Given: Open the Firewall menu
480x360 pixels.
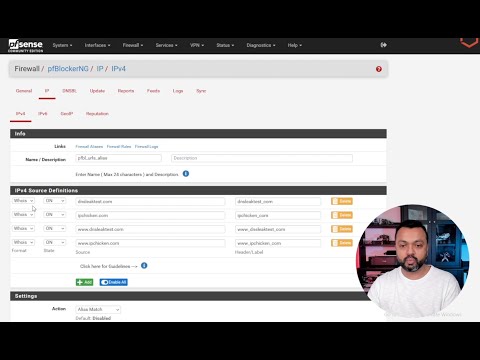Looking at the screenshot, I should click(133, 45).
